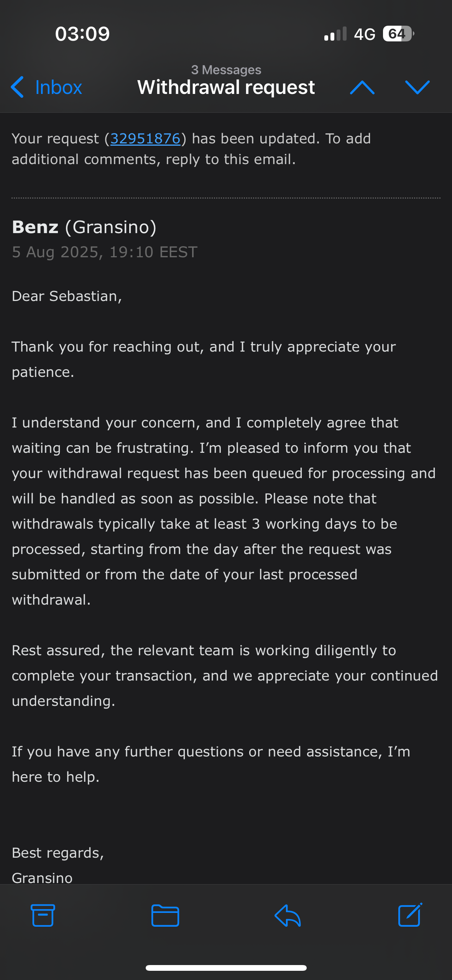Go to previous message with up arrow
This screenshot has height=980, width=452.
coord(362,87)
